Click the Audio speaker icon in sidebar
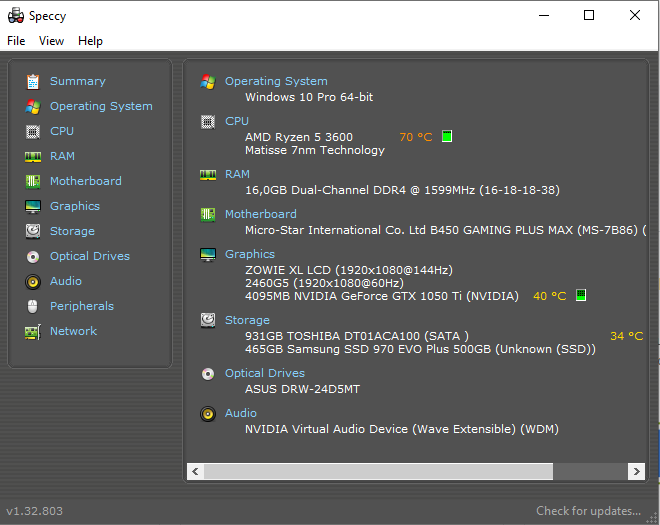 pyautogui.click(x=33, y=282)
